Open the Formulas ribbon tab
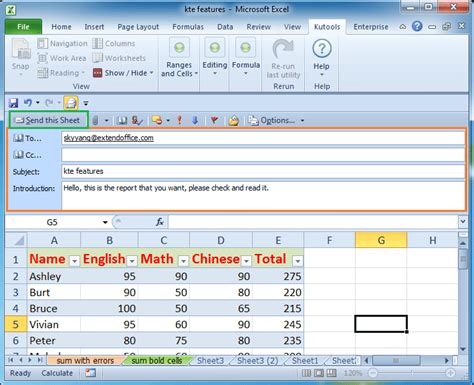 point(188,27)
